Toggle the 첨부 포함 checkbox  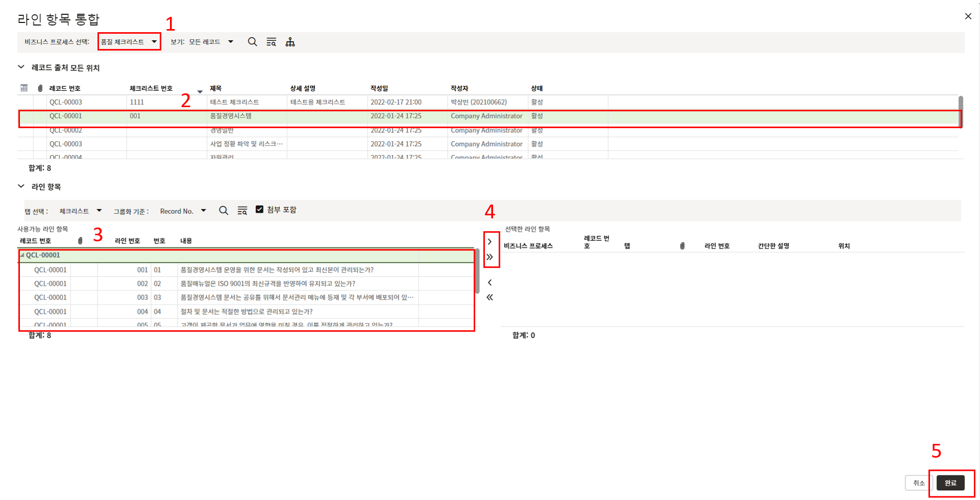pos(259,210)
